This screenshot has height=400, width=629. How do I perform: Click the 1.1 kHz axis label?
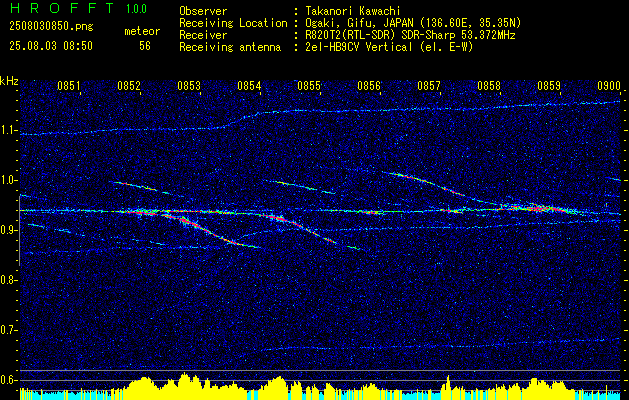click(8, 130)
